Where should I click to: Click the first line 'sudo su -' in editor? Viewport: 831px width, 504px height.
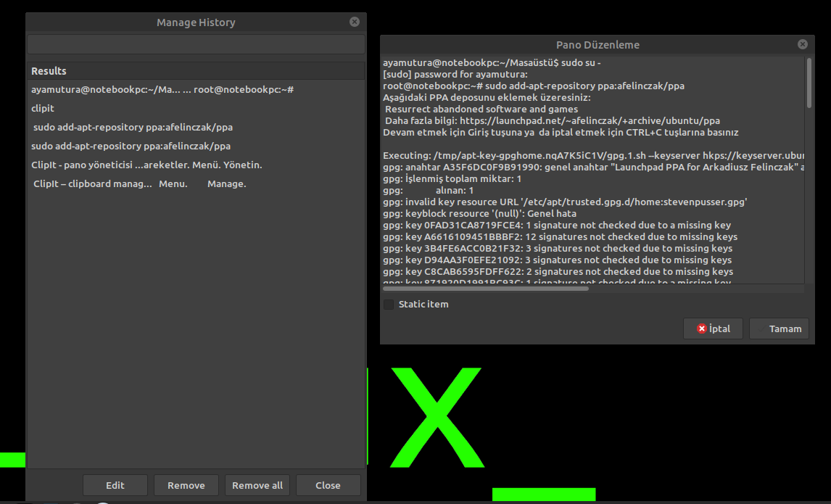point(492,62)
